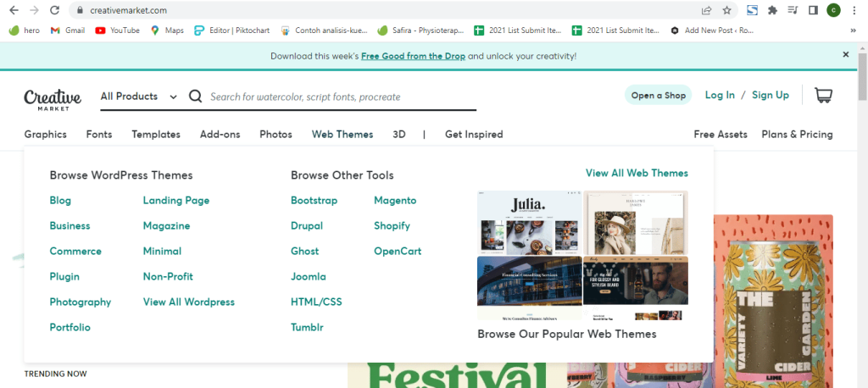Click View All Web Themes link

click(637, 173)
